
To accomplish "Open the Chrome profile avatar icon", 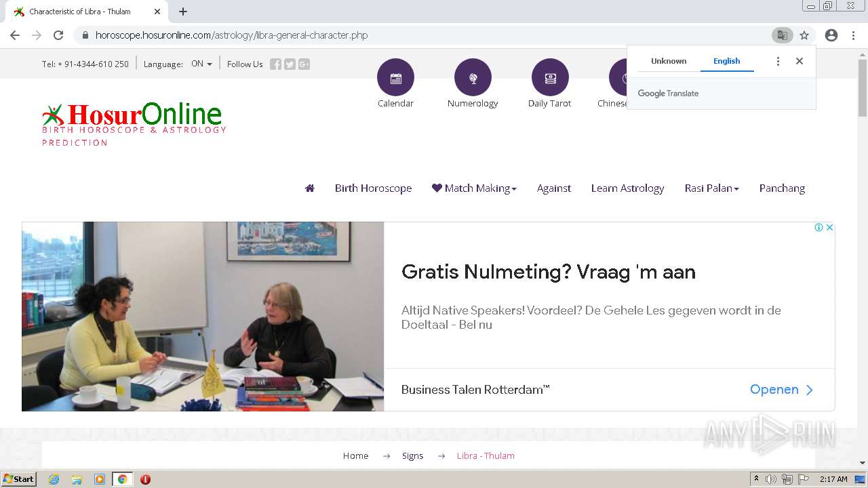I will pyautogui.click(x=831, y=35).
